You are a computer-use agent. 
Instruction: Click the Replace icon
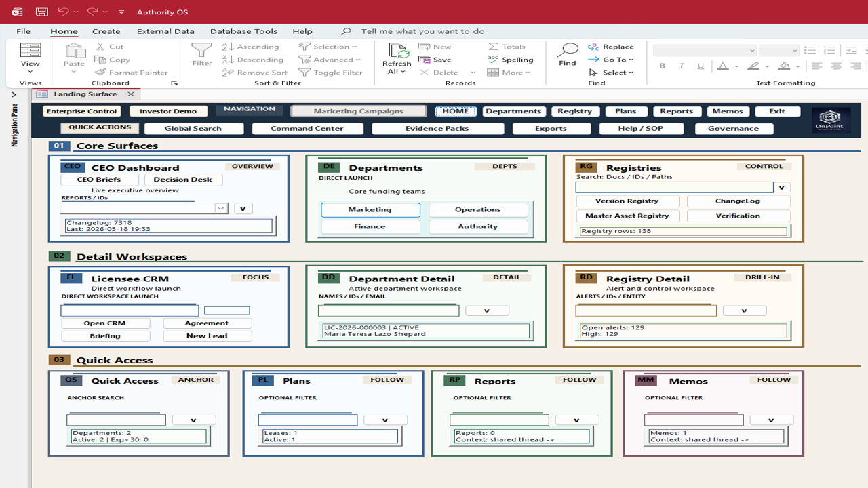tap(593, 47)
